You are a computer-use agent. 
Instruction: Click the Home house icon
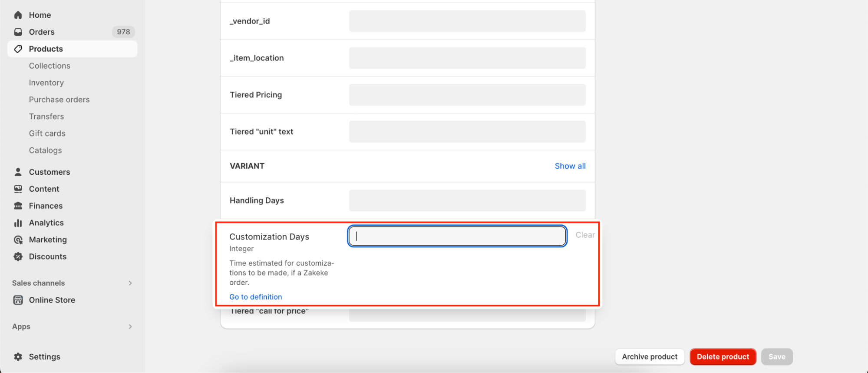(18, 15)
